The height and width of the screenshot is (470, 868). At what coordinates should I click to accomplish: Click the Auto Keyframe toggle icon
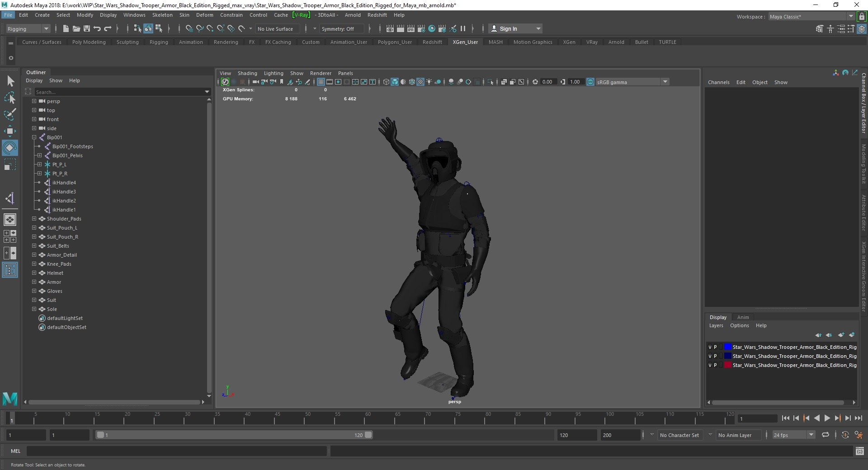tap(845, 435)
